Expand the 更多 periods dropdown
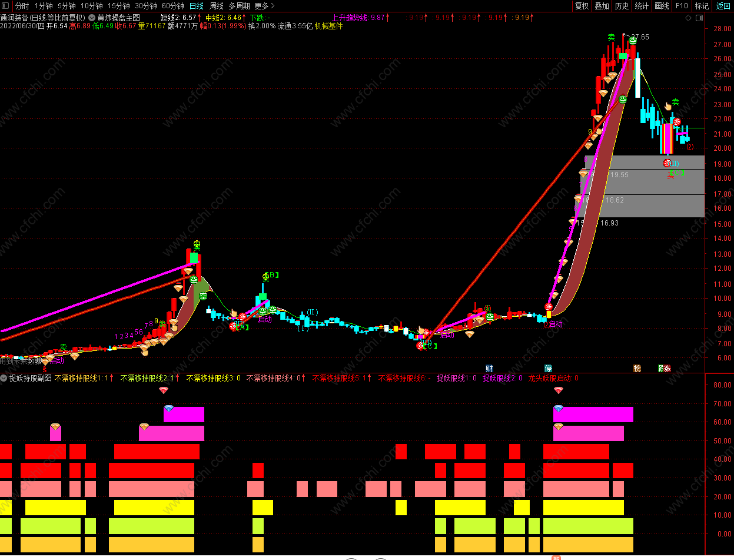 pyautogui.click(x=264, y=6)
